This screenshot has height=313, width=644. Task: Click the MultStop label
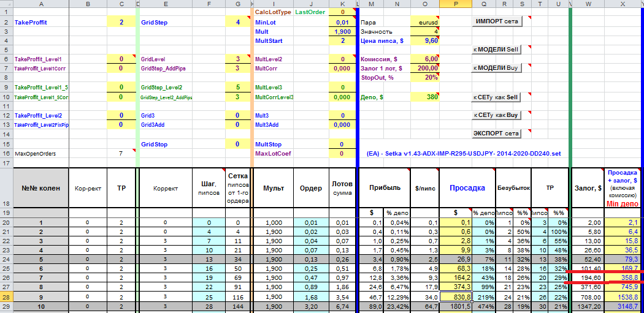[268, 145]
